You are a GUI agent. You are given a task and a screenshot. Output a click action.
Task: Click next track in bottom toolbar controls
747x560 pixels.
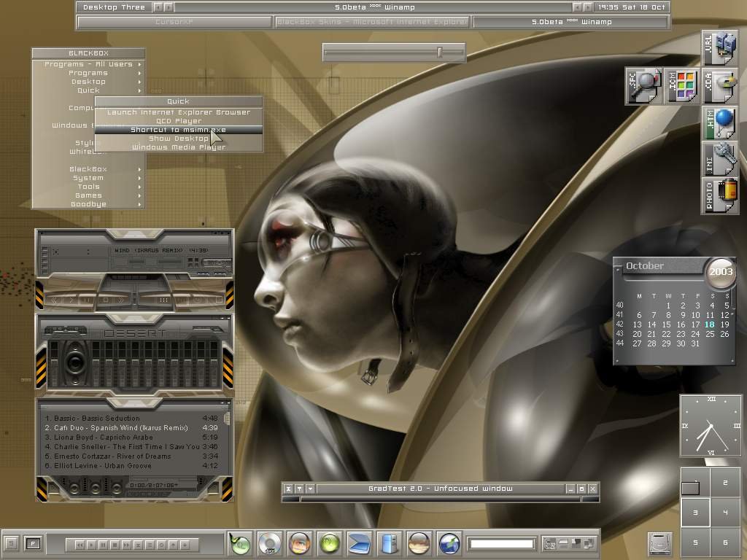pos(126,544)
